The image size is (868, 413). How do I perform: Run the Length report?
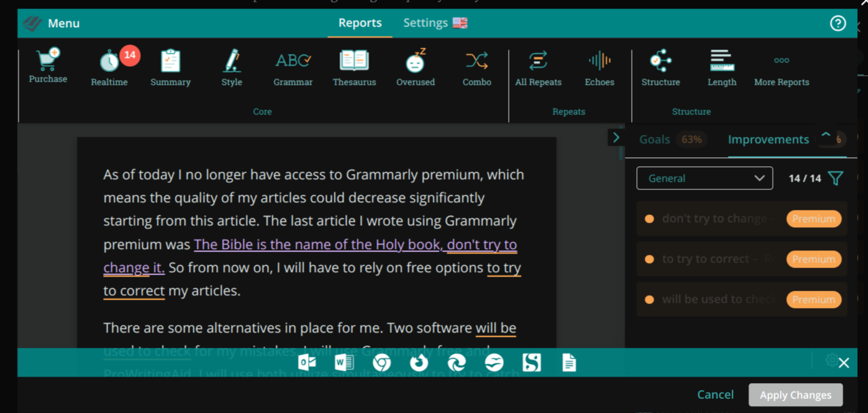pos(722,67)
